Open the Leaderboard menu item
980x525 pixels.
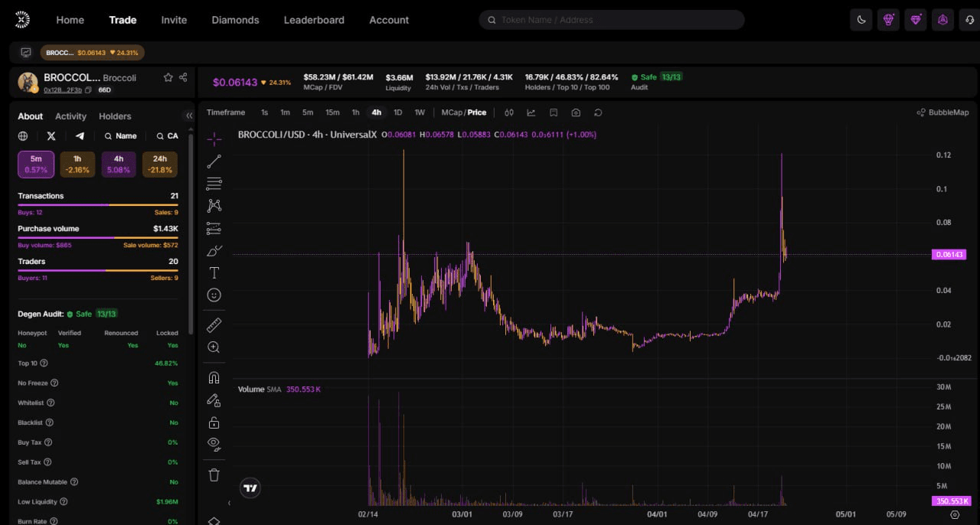314,20
